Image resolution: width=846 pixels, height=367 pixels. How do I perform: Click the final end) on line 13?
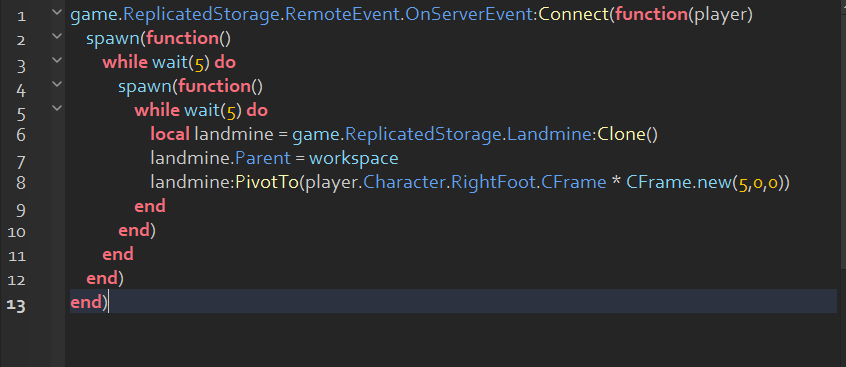(88, 302)
